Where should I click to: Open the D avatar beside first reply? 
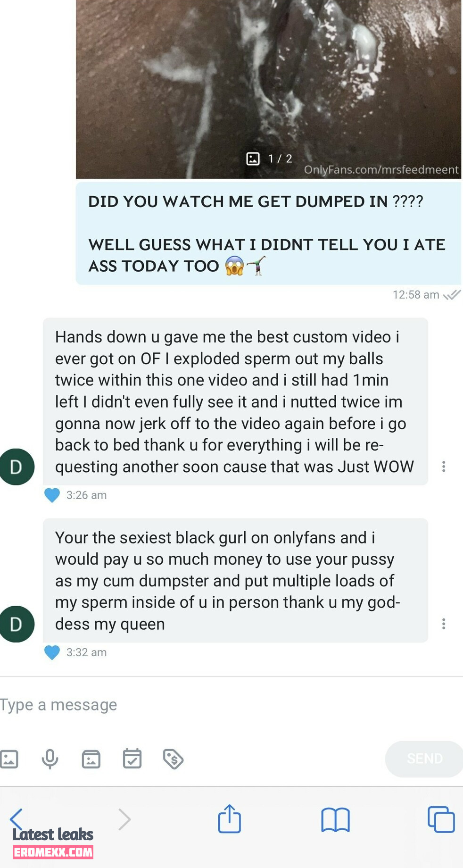click(x=17, y=467)
